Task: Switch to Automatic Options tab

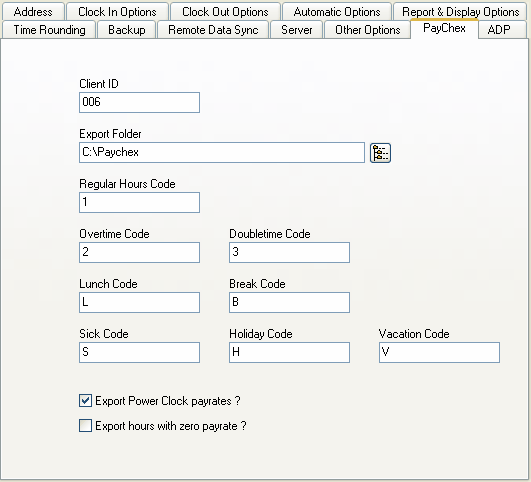Action: (x=337, y=12)
